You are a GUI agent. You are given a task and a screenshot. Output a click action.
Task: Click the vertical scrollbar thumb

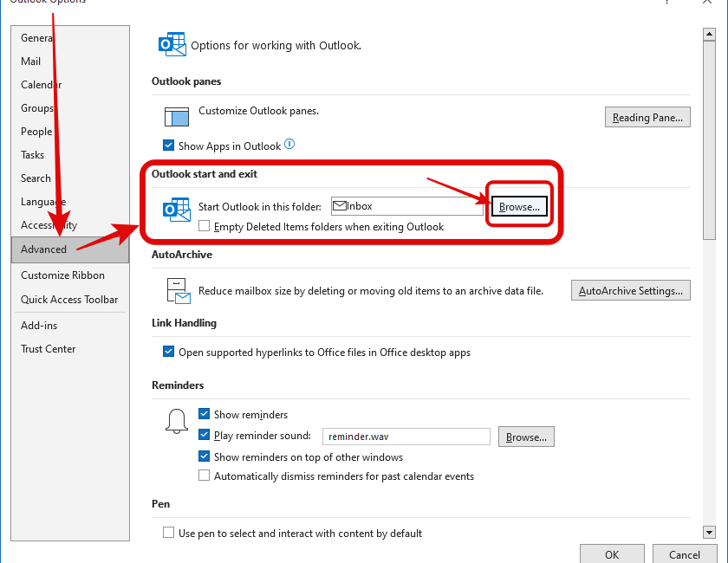point(709,140)
